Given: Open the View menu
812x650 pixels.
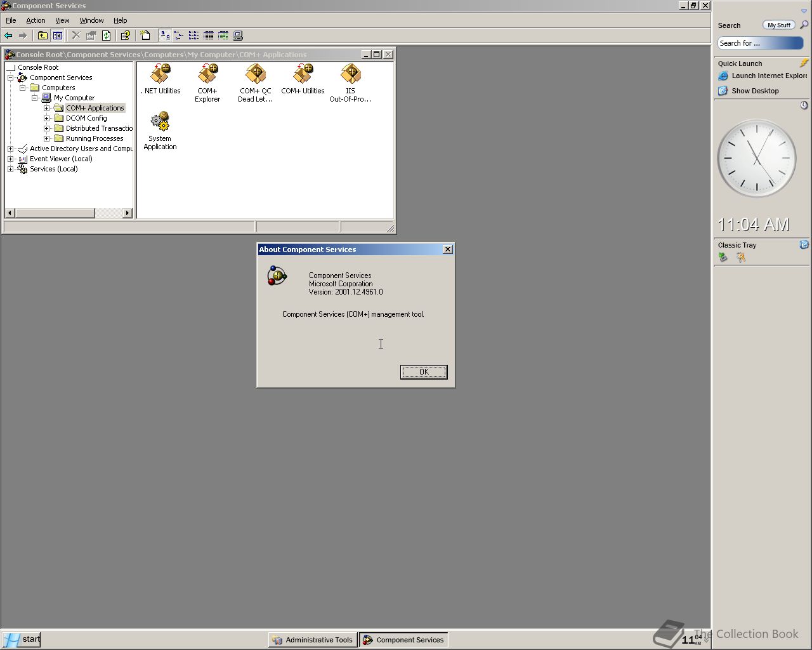Looking at the screenshot, I should [x=62, y=20].
